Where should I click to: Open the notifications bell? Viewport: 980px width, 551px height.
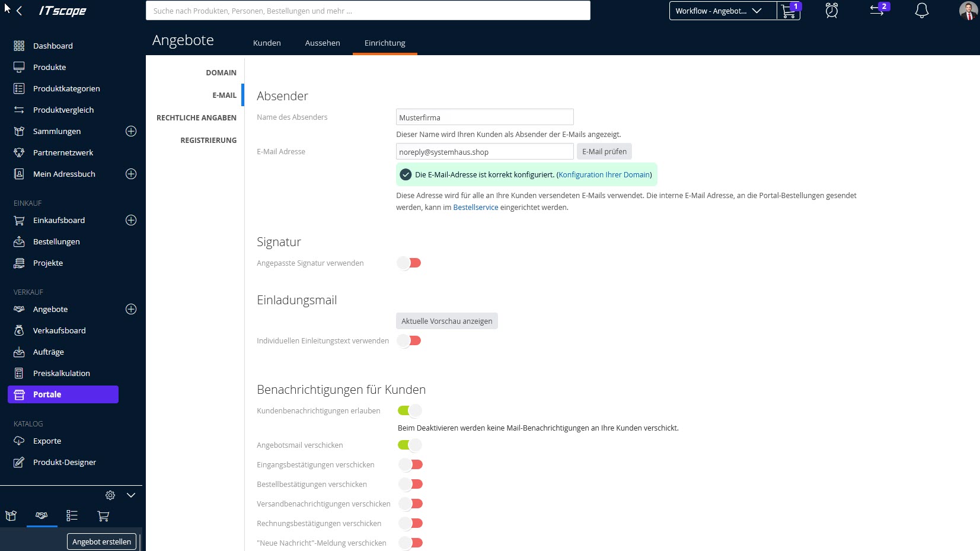pos(921,11)
